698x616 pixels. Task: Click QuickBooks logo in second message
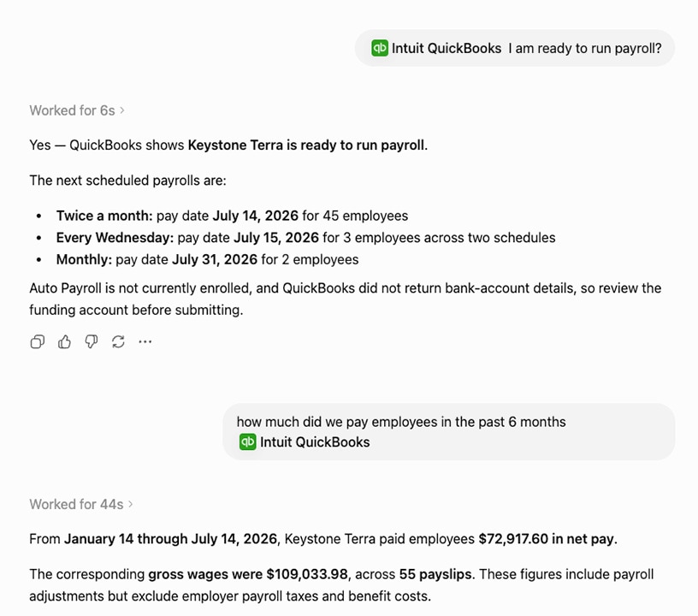click(x=247, y=442)
